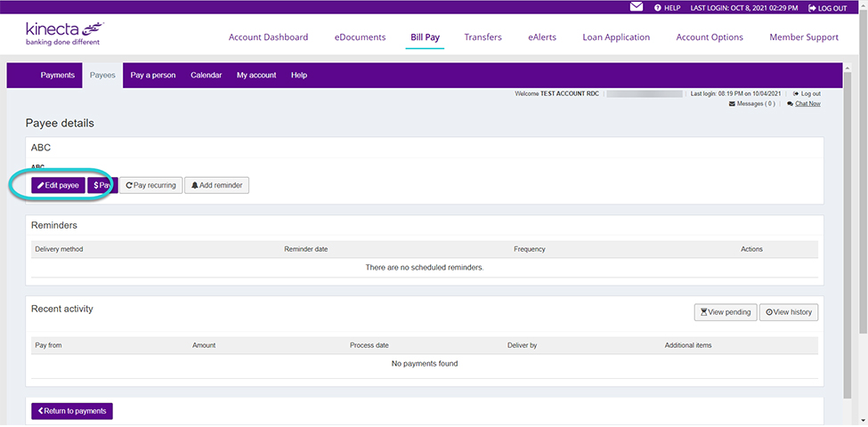Click the View history button
This screenshot has height=427, width=868.
(x=789, y=312)
